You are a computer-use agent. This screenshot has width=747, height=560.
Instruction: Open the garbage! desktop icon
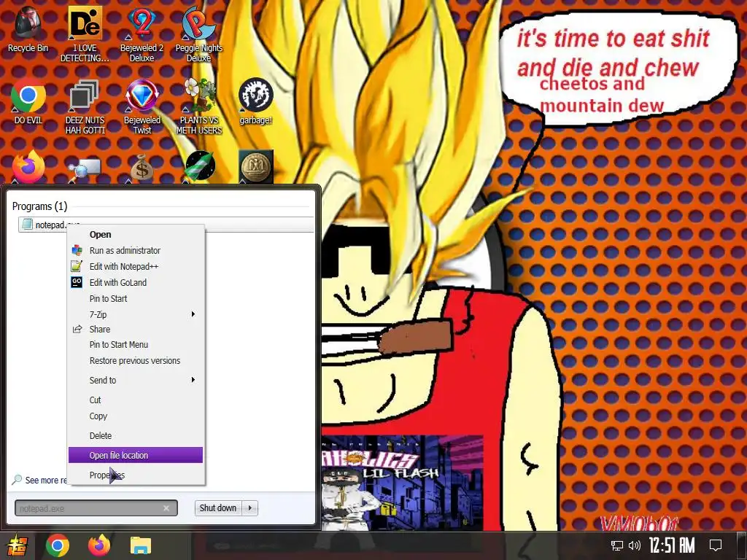(256, 101)
